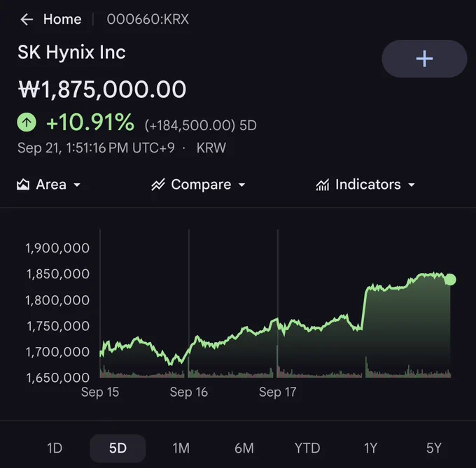
Task: Click the Compare lines icon
Action: point(158,185)
